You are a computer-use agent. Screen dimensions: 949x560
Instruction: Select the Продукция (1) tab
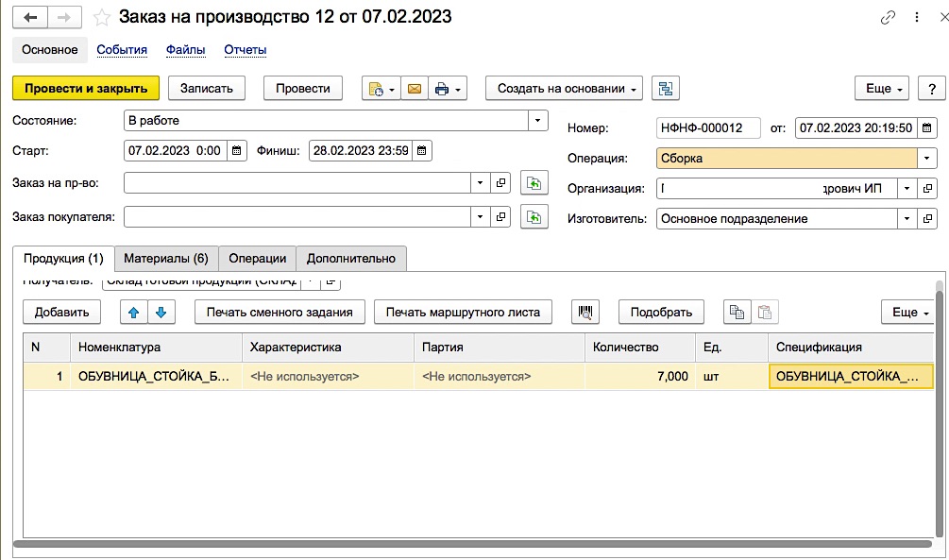pos(63,259)
